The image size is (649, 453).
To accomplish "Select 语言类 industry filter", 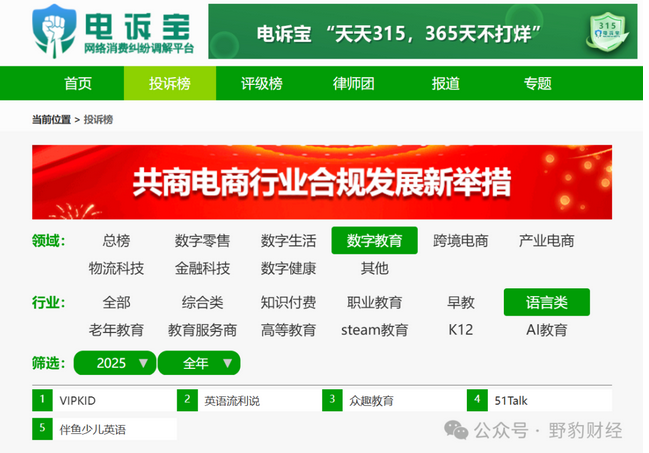I will (x=547, y=302).
